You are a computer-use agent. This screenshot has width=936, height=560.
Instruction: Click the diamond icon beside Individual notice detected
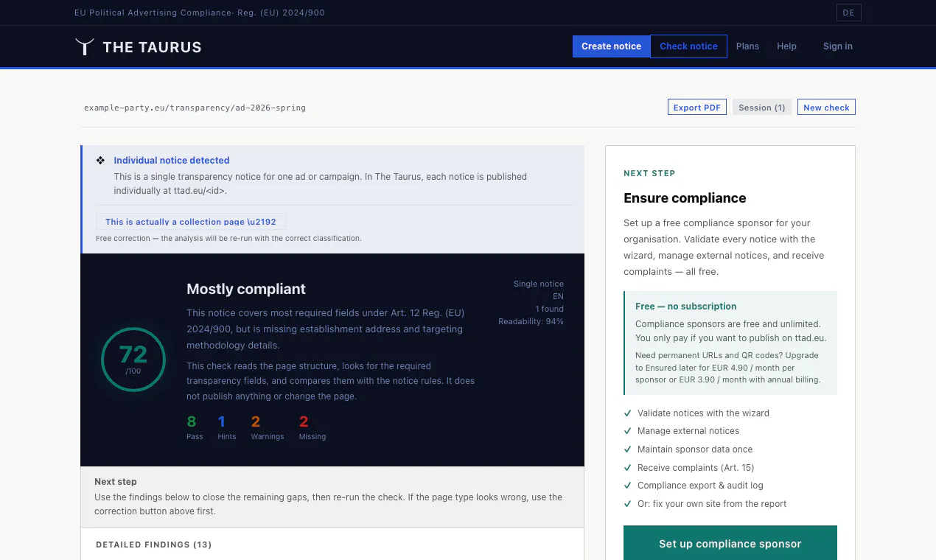click(101, 160)
